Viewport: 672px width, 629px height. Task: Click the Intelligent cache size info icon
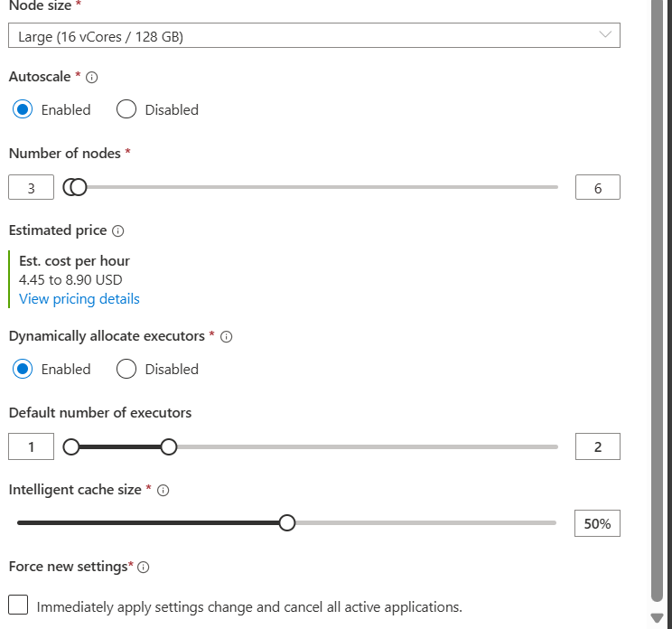pyautogui.click(x=163, y=491)
